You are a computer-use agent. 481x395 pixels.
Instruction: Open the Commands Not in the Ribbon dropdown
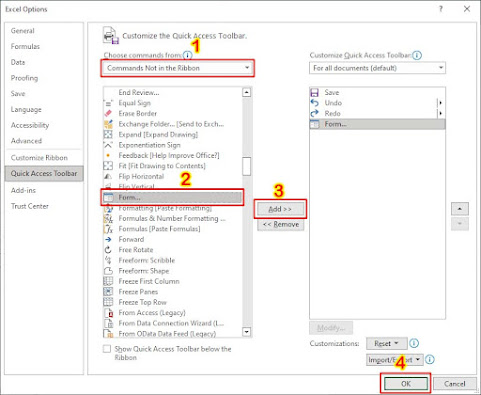tap(177, 68)
